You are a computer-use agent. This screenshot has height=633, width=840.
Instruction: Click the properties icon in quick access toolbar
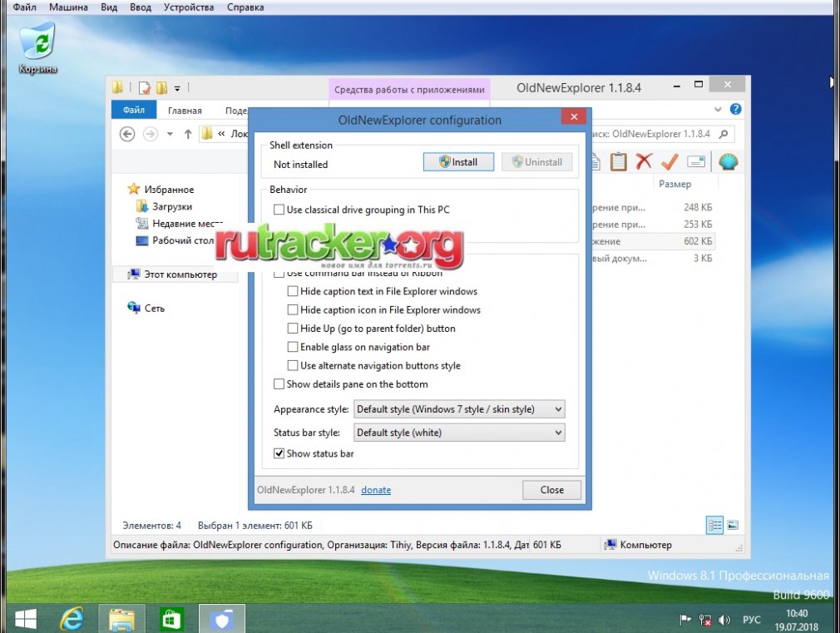pos(145,87)
